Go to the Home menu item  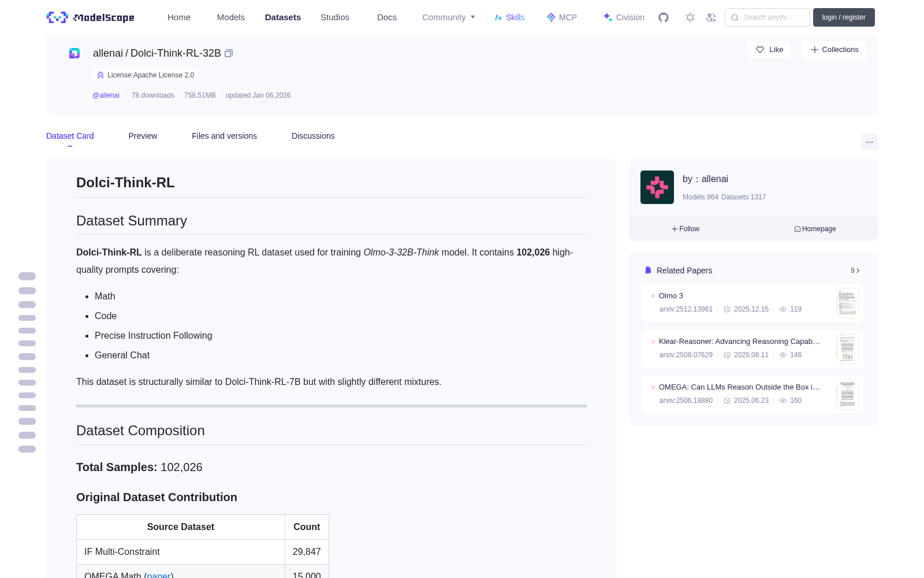coord(179,17)
